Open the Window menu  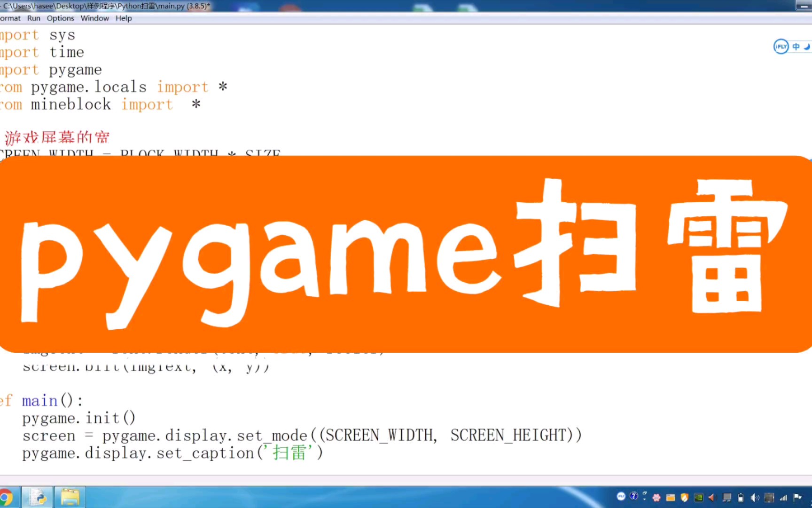[94, 18]
